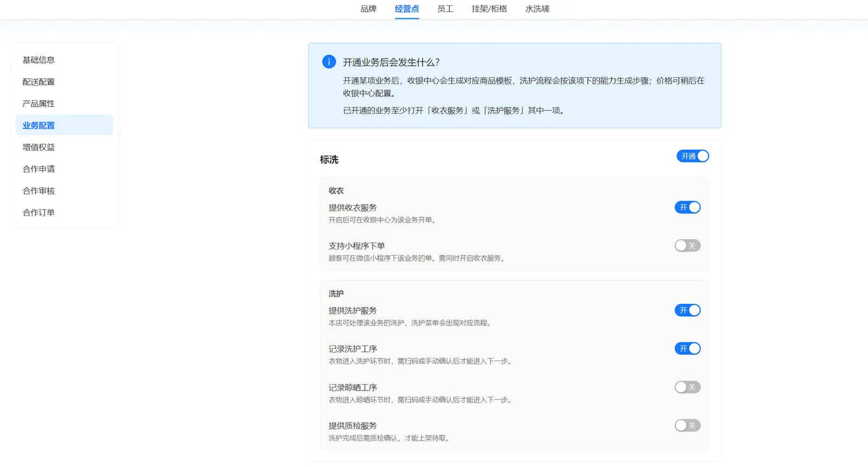Select 业务配置 sidebar item
868x467 pixels.
click(65, 125)
